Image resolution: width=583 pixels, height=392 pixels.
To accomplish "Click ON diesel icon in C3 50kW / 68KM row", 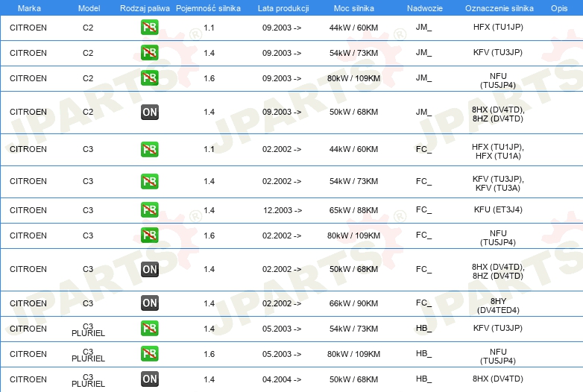I will (149, 269).
